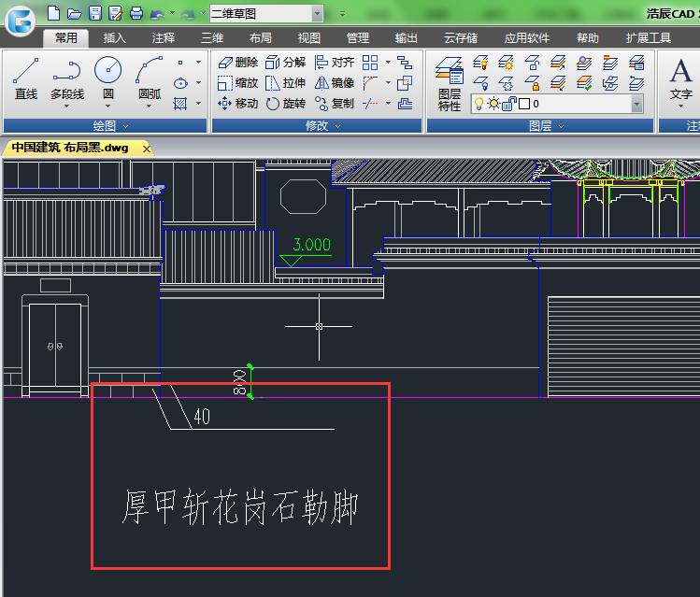
Task: Click layer 0 white color swatch
Action: point(524,104)
